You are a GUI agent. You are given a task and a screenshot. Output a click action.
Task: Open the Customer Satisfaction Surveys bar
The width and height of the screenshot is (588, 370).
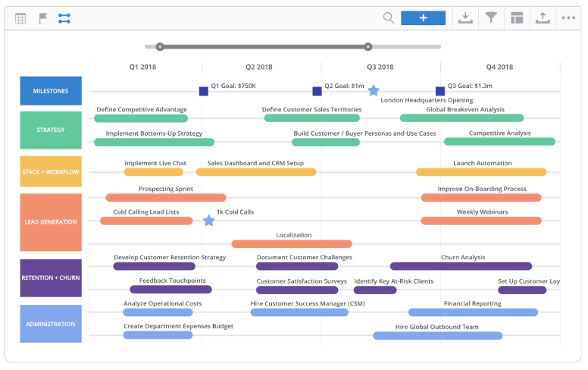click(297, 290)
